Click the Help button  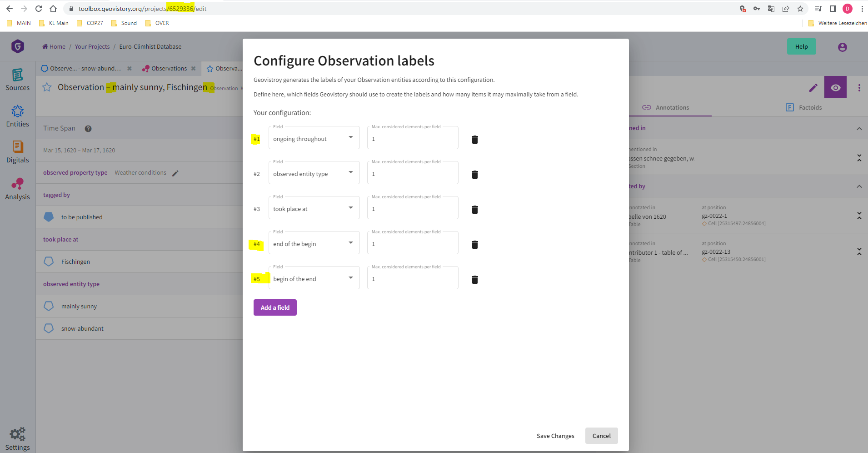pyautogui.click(x=802, y=46)
